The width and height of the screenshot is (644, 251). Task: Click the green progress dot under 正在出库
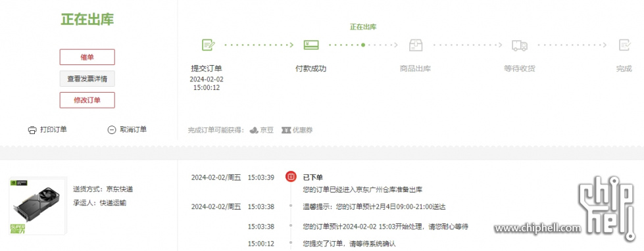point(363,45)
